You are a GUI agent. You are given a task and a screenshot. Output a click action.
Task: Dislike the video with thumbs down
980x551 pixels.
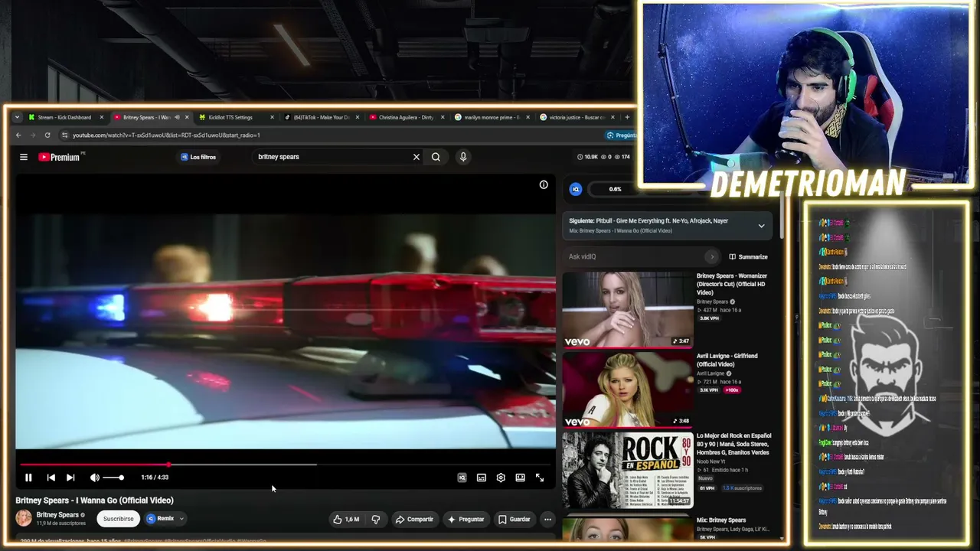click(376, 519)
